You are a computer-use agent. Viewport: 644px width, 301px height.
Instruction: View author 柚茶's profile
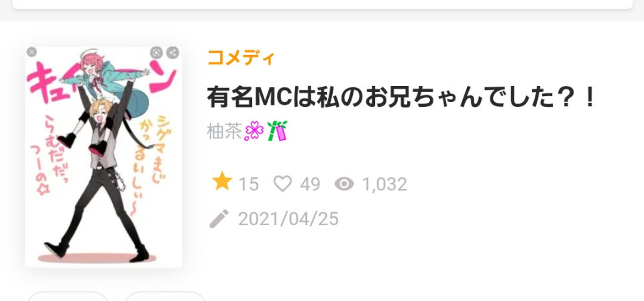[224, 132]
